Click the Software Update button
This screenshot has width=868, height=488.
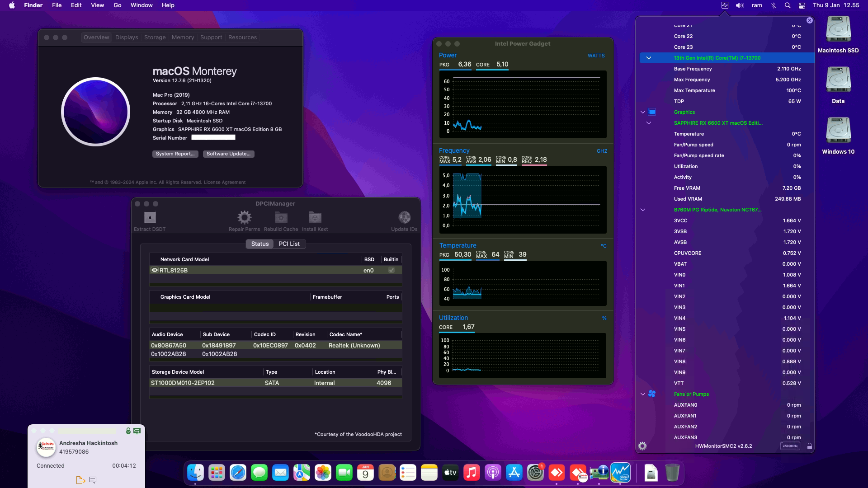[x=229, y=154]
